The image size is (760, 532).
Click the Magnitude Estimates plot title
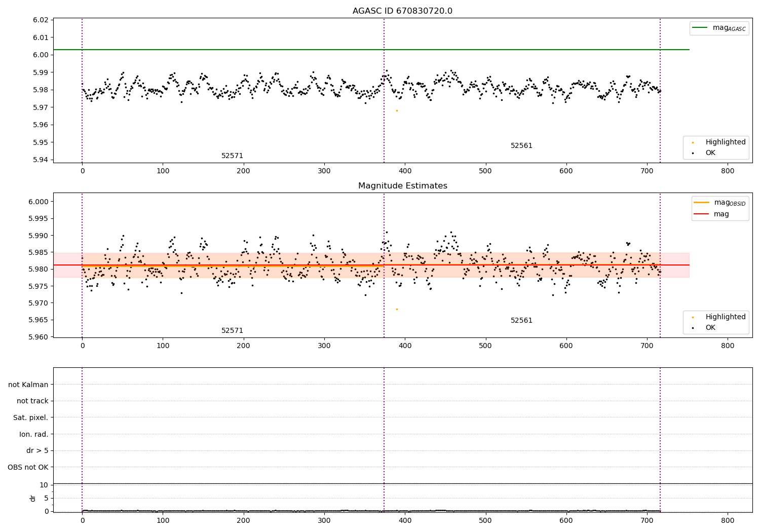pyautogui.click(x=402, y=186)
